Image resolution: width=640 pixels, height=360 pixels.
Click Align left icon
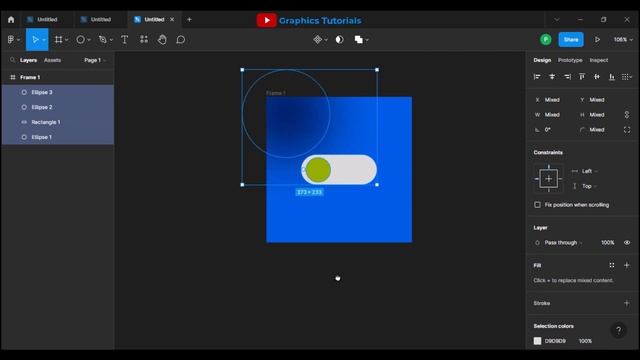pyautogui.click(x=537, y=77)
